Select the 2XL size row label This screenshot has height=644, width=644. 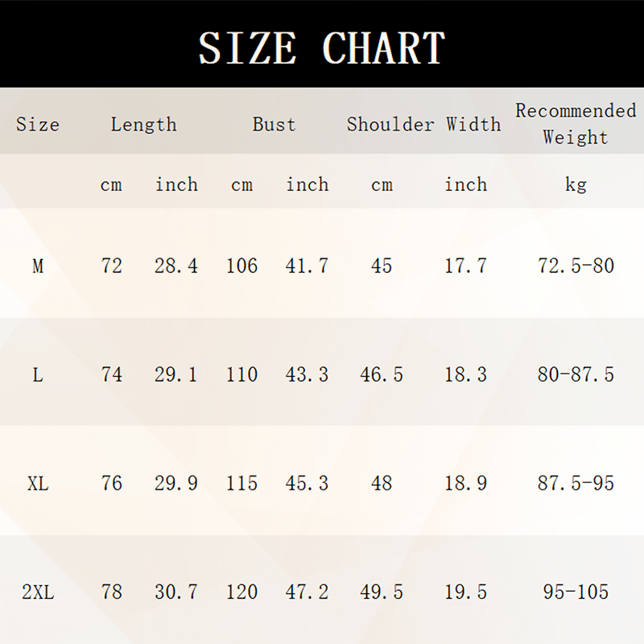click(38, 592)
